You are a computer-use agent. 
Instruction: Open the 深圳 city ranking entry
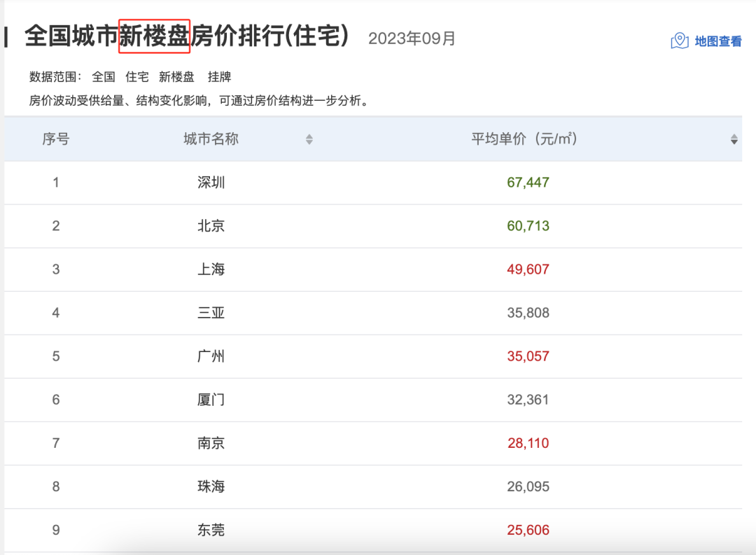(x=211, y=183)
